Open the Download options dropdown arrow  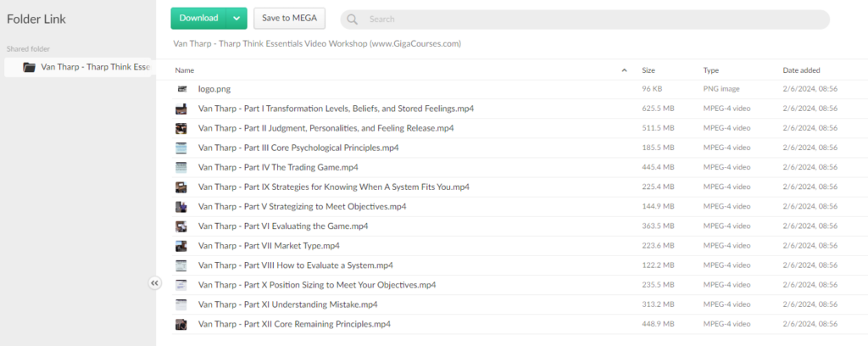tap(237, 18)
